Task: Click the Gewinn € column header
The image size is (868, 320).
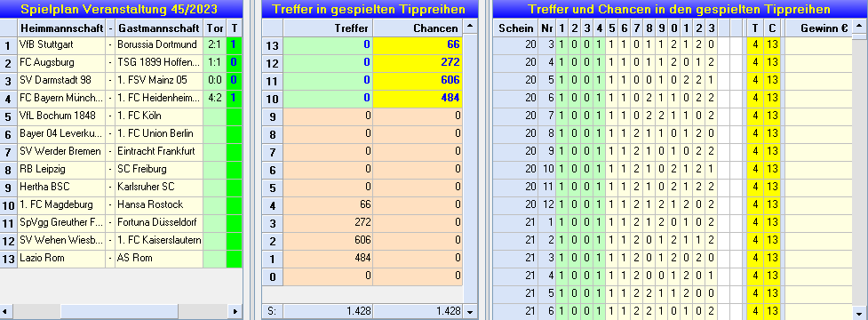Action: pos(819,28)
